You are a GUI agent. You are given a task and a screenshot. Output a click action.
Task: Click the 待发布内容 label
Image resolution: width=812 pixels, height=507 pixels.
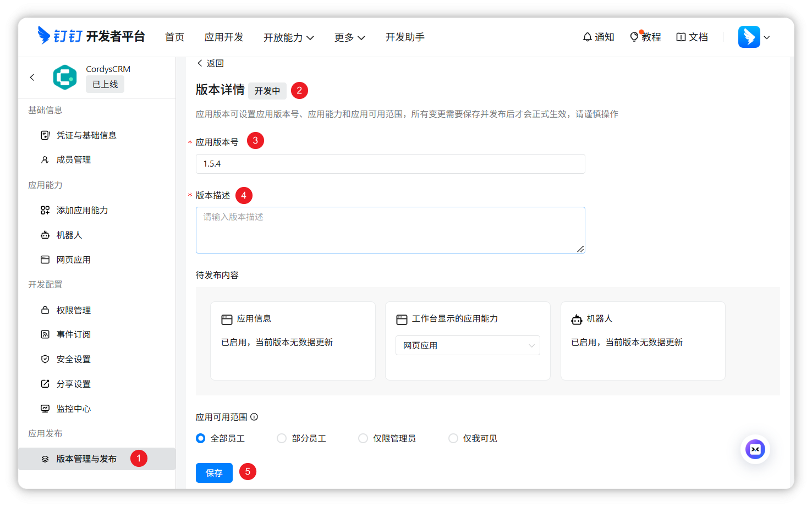click(217, 275)
